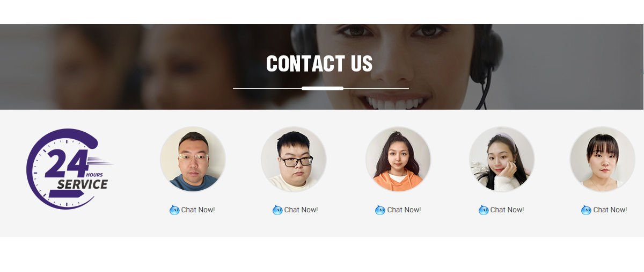Click the chat icon under the woman with bangs

click(x=586, y=210)
